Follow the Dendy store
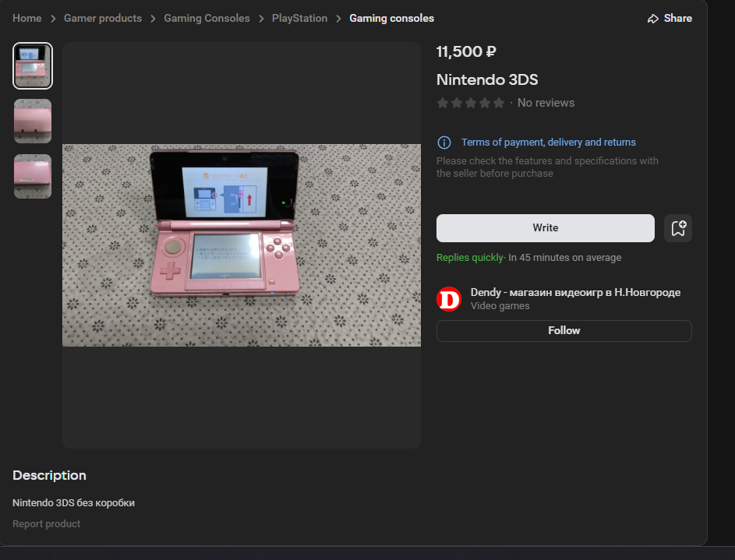Image resolution: width=735 pixels, height=560 pixels. [564, 330]
